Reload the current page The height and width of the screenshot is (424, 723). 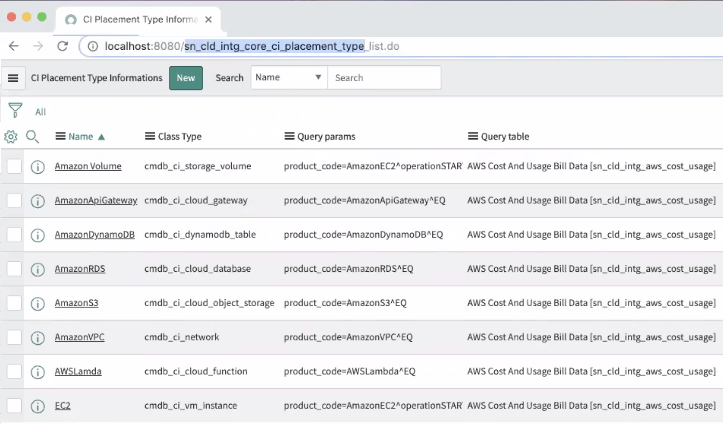coord(63,46)
